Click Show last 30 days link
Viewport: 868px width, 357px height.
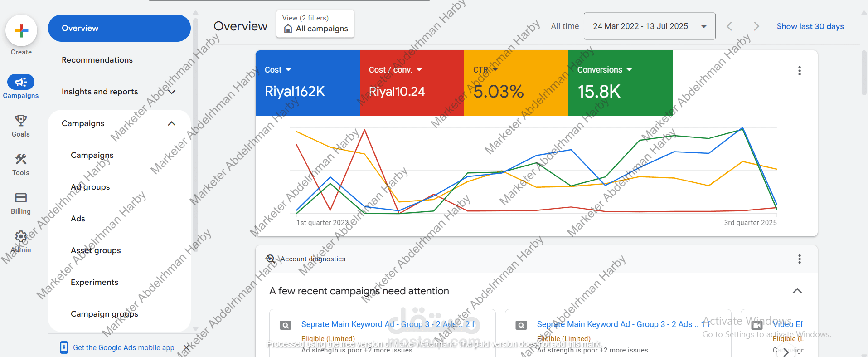pos(810,26)
